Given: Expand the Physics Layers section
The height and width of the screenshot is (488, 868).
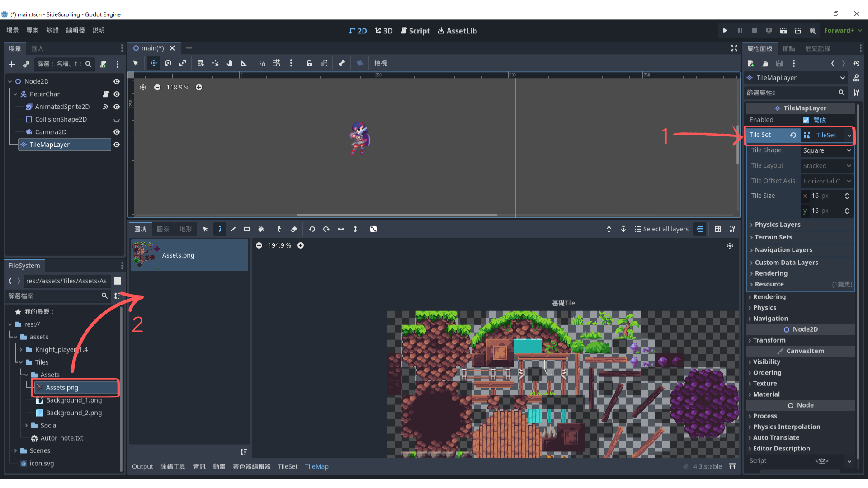Looking at the screenshot, I should [778, 225].
